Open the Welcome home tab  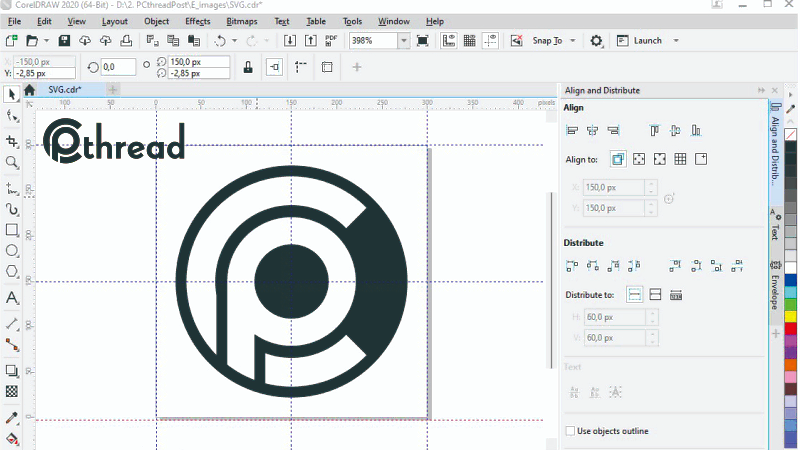coord(30,90)
